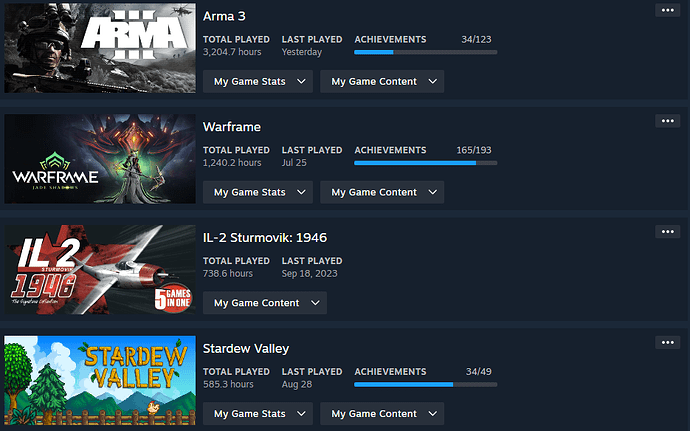Open the three-dot menu for Warframe
This screenshot has height=431, width=690.
coord(668,121)
